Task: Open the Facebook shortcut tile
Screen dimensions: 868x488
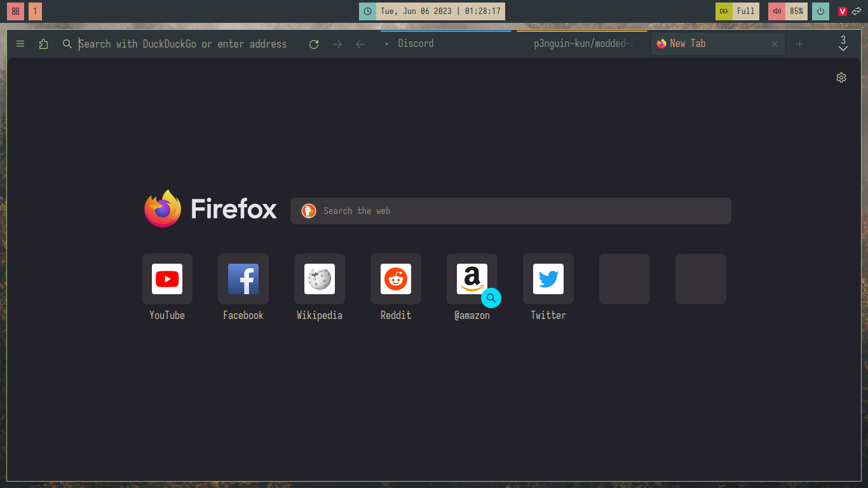Action: [243, 279]
